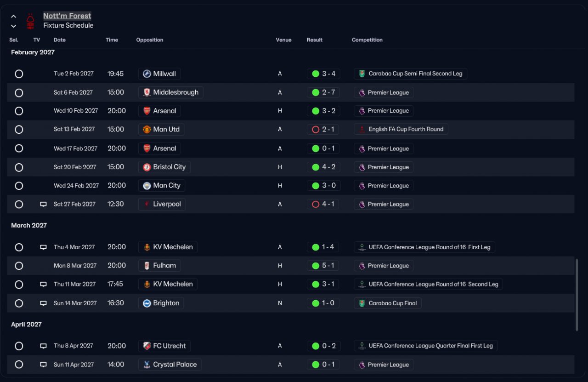Viewport: 588px width, 382px height.
Task: Sort by the Competition column header
Action: coord(367,40)
